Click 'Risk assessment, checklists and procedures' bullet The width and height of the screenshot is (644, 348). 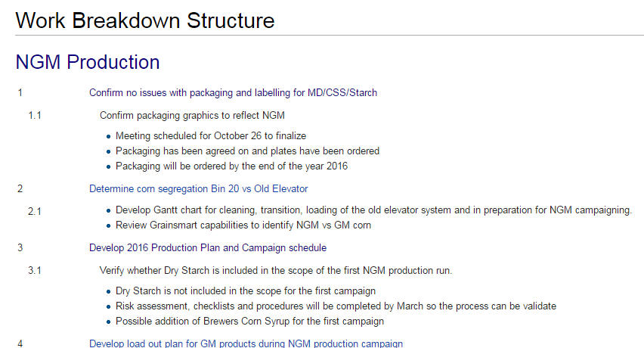pos(336,306)
